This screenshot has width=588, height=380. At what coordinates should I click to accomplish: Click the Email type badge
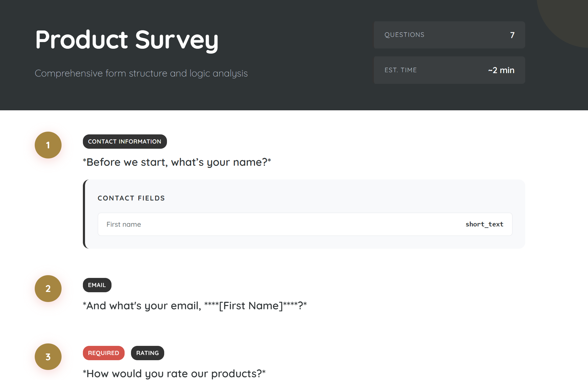pos(97,285)
